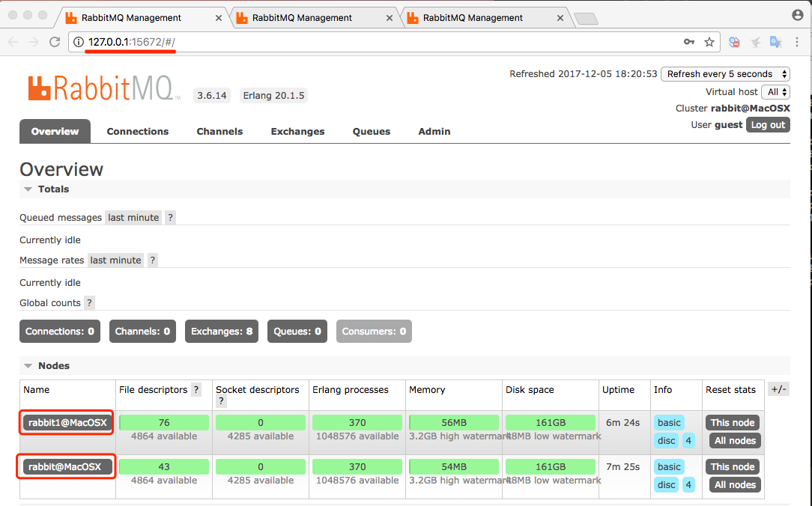Open the Chrome three-dot menu

(x=797, y=42)
